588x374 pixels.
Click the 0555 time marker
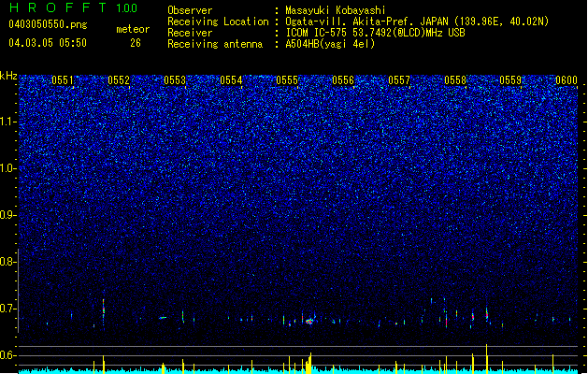point(287,80)
